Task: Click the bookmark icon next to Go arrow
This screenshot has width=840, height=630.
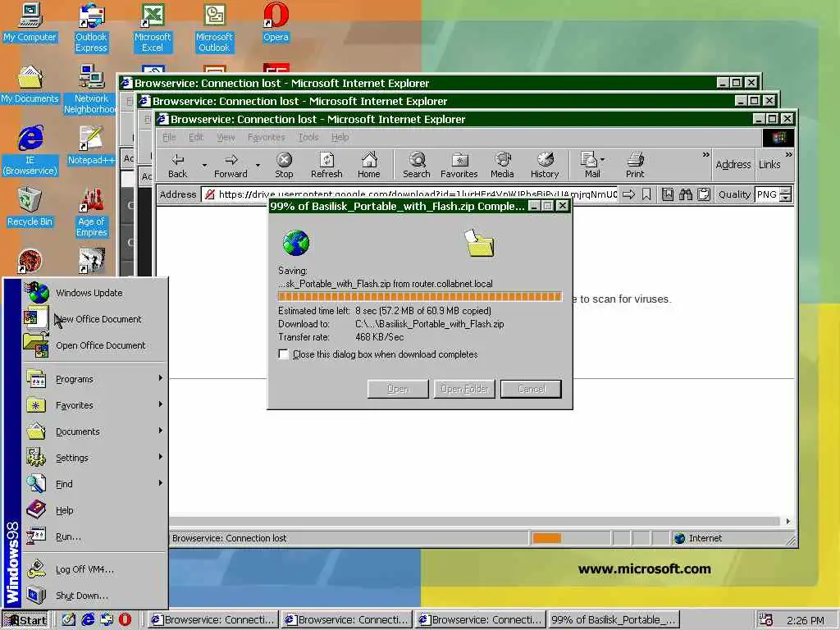Action: (646, 194)
